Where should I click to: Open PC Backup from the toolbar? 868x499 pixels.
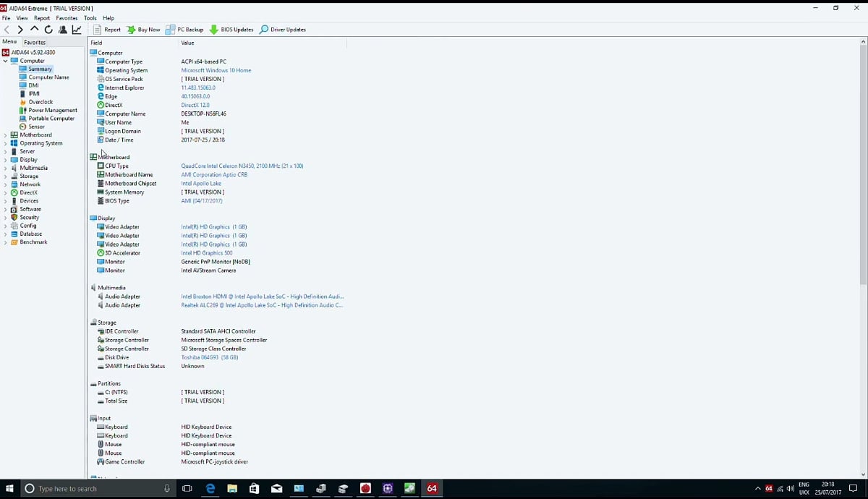pos(184,30)
